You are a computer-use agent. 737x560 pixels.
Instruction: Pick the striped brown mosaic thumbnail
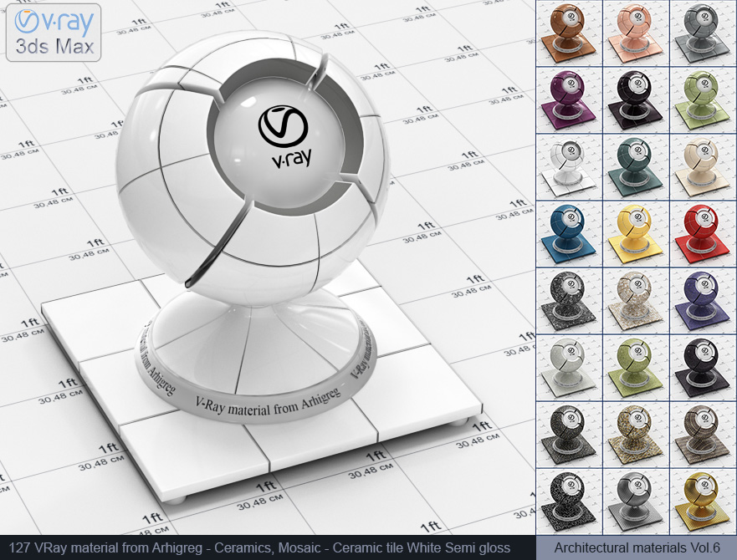point(704,435)
